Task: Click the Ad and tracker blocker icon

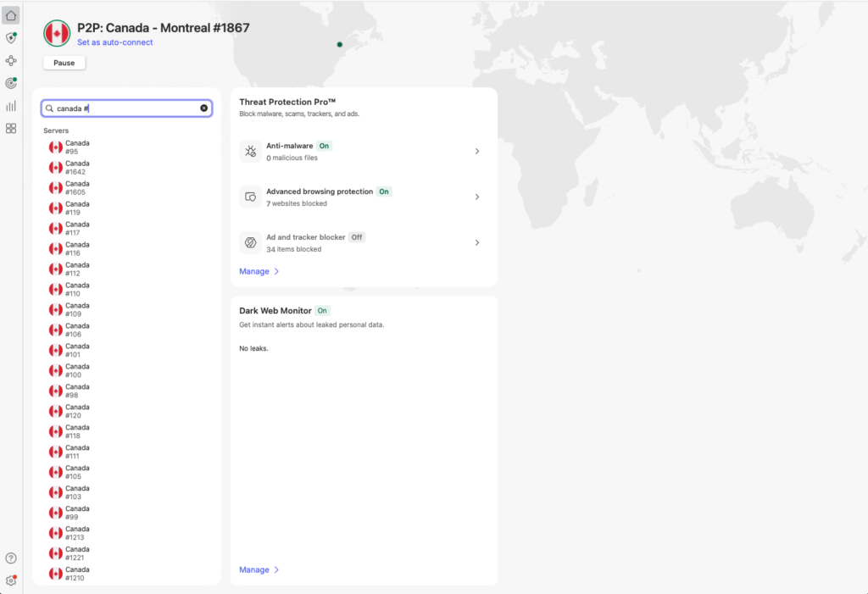Action: 250,242
